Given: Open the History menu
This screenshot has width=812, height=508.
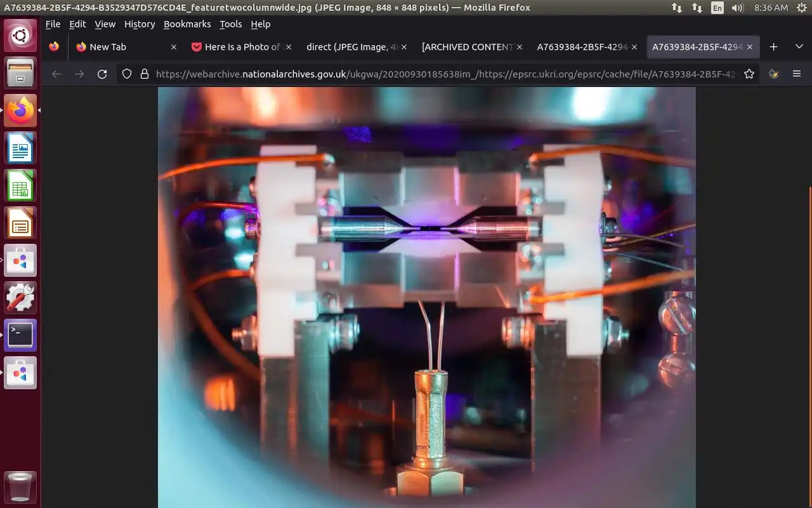Looking at the screenshot, I should click(x=140, y=24).
